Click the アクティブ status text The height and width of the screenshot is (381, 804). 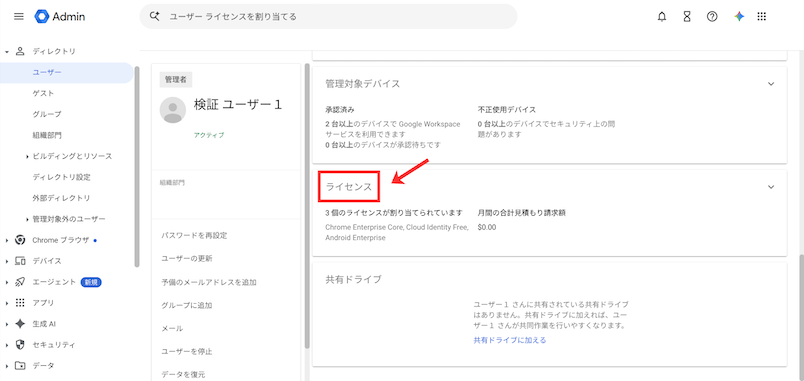click(x=209, y=135)
